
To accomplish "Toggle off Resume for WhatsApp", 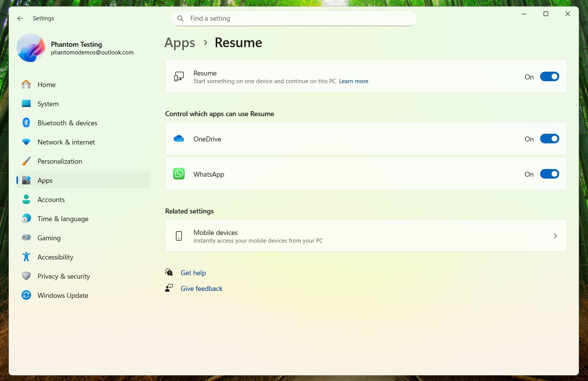I will (x=549, y=174).
